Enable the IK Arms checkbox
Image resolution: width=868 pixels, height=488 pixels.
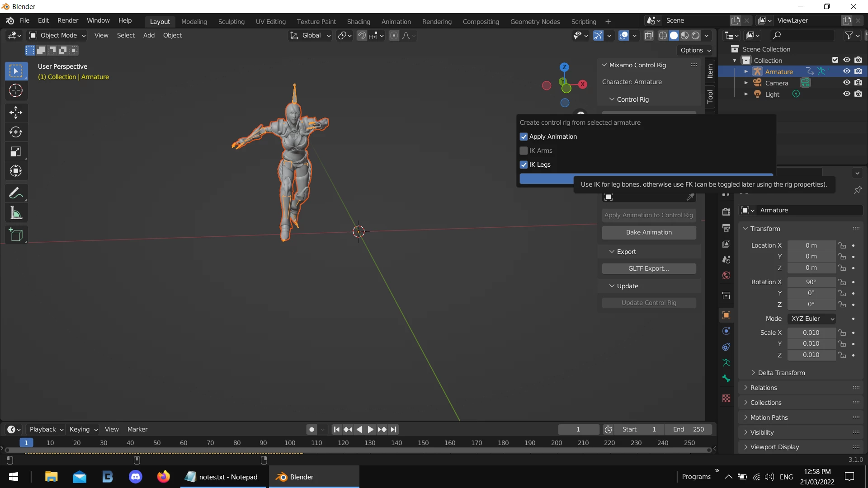pyautogui.click(x=524, y=150)
